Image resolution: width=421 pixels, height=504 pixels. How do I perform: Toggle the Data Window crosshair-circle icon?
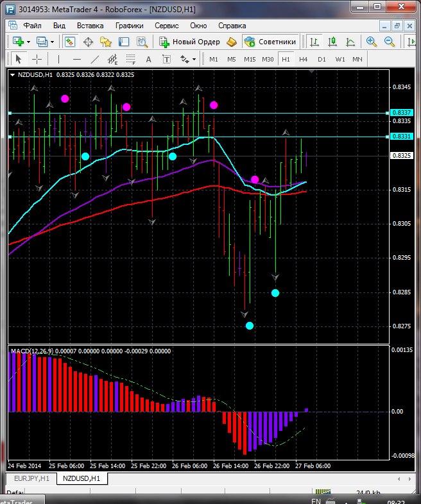pyautogui.click(x=88, y=42)
